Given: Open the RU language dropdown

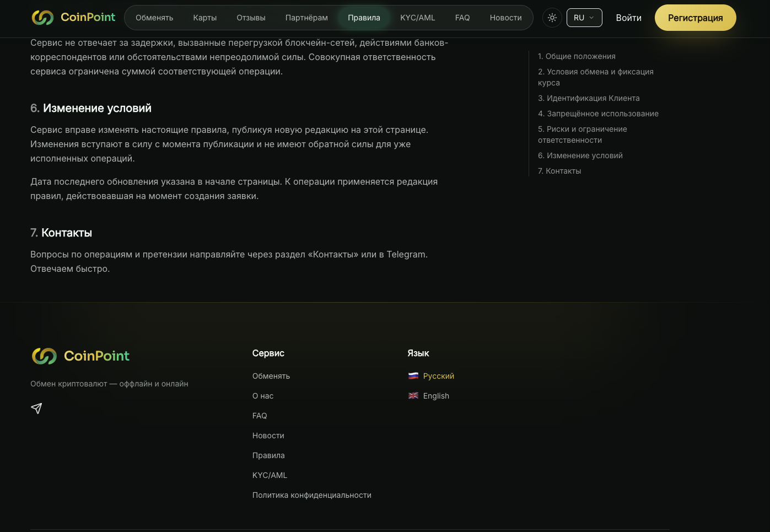Looking at the screenshot, I should [x=584, y=18].
